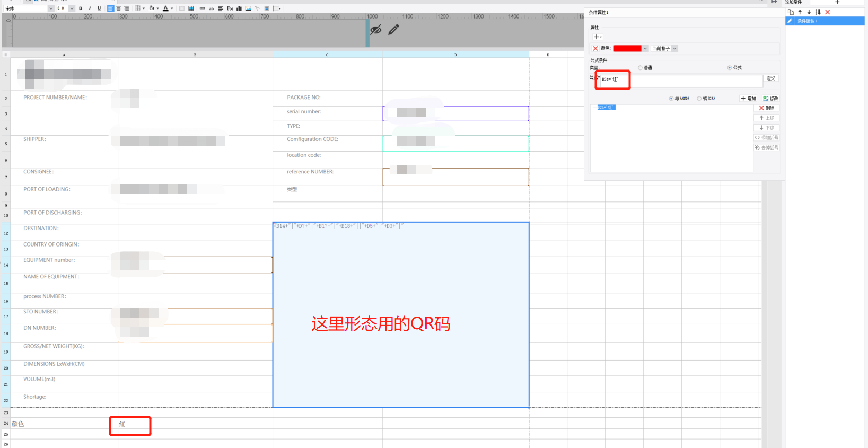
Task: Sort condition attributes icon
Action: click(x=818, y=12)
